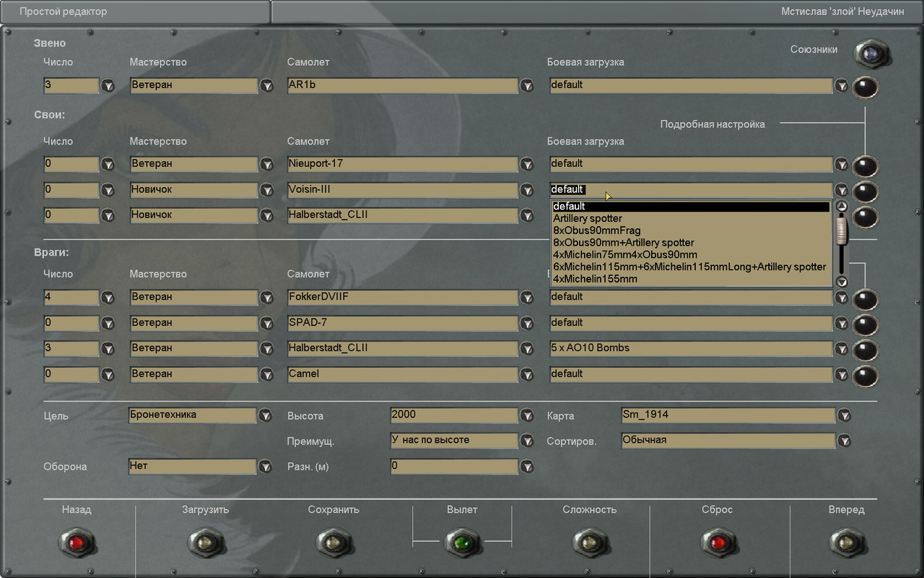Image resolution: width=924 pixels, height=578 pixels.
Task: Click the Число field showing 4 beside FokkerDVIIF
Action: (x=71, y=297)
